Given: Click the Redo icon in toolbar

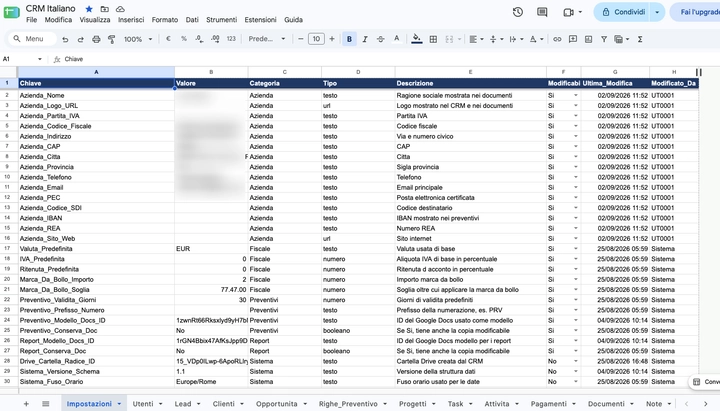Looking at the screenshot, I should pyautogui.click(x=80, y=39).
